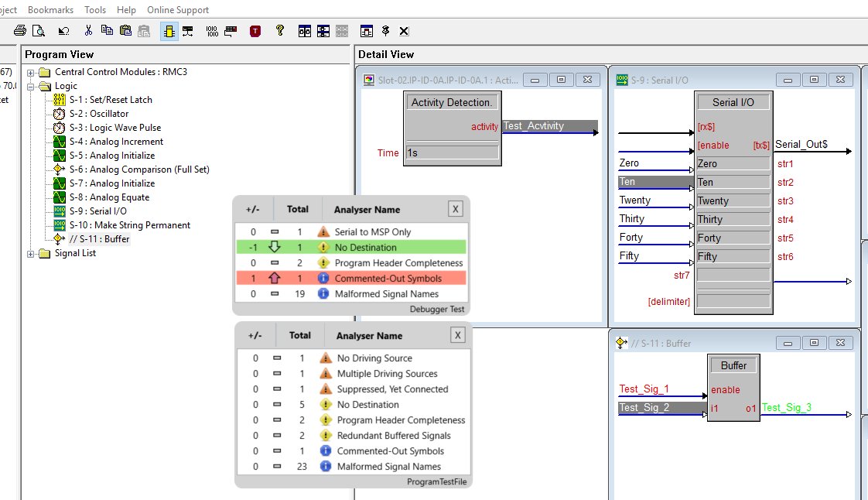Collapse the Logic folder in Program View
The width and height of the screenshot is (868, 500).
point(31,87)
